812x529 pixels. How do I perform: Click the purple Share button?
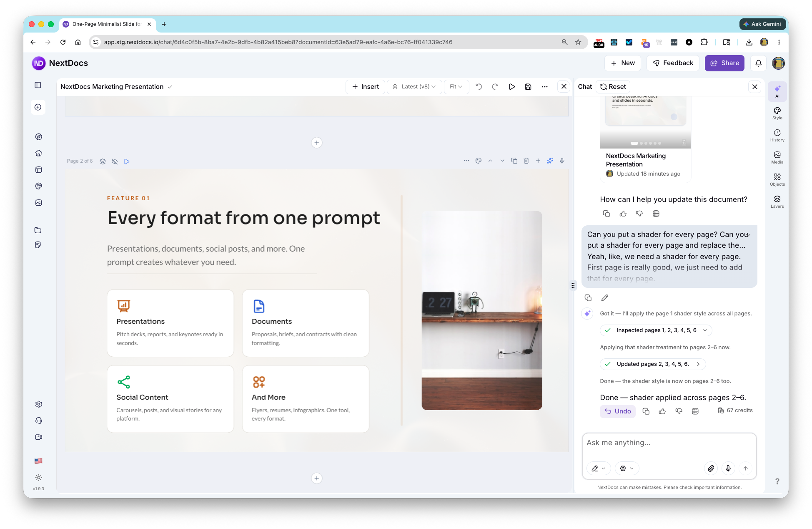pyautogui.click(x=724, y=63)
